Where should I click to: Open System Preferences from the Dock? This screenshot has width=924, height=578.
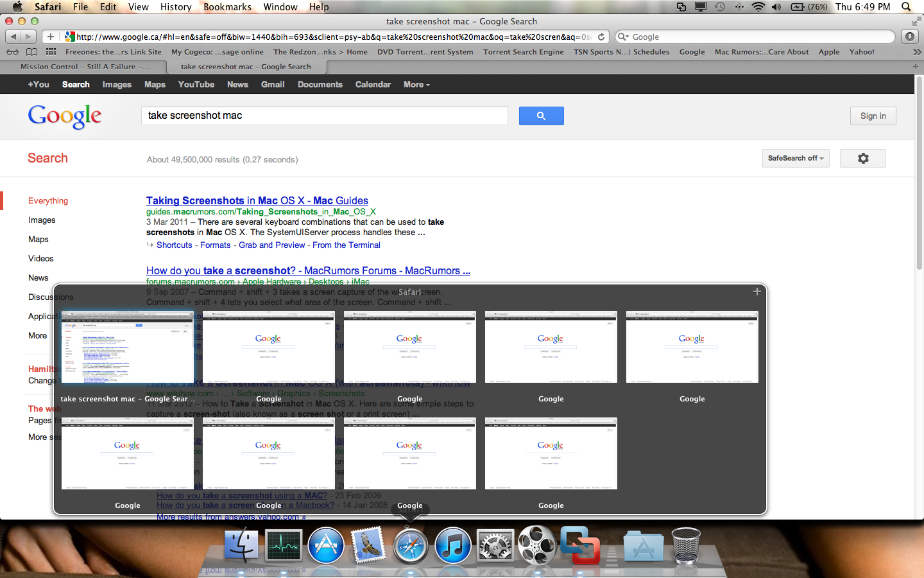(495, 546)
